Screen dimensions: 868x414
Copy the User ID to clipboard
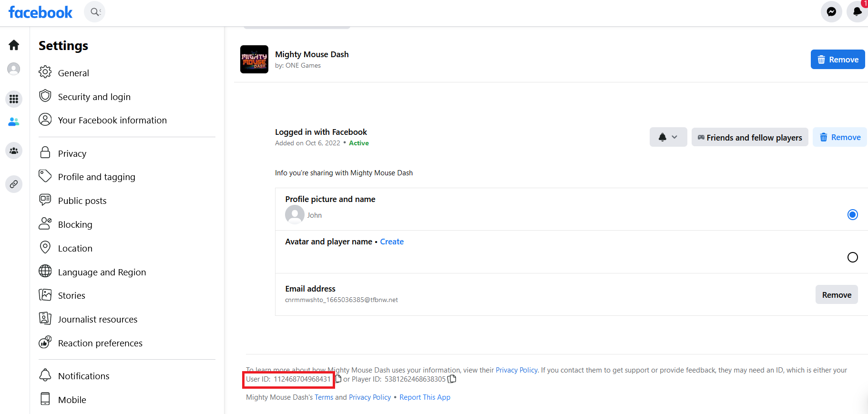338,379
